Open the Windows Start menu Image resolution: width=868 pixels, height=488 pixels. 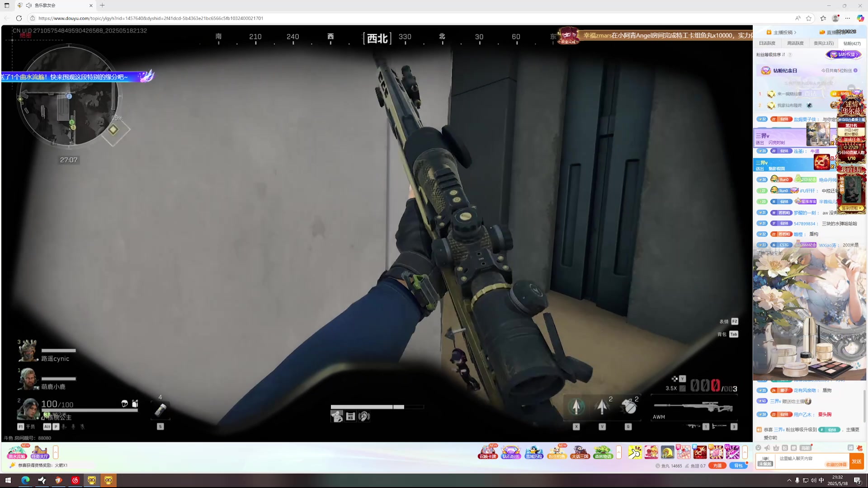pos(8,480)
